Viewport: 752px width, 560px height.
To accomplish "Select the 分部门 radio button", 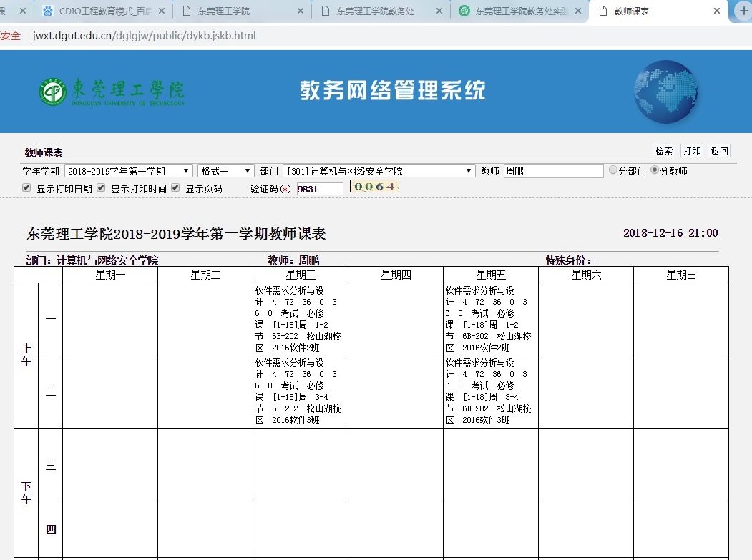I will pos(613,170).
